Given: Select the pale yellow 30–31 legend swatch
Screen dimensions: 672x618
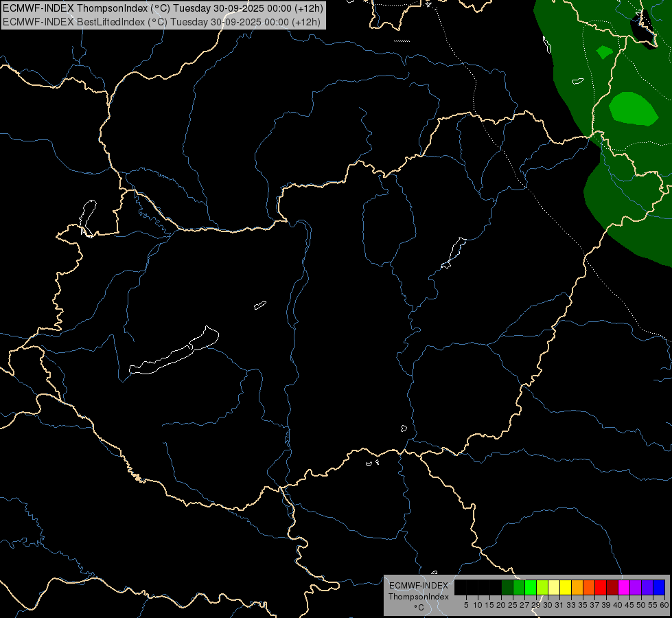Looking at the screenshot, I should tap(554, 587).
